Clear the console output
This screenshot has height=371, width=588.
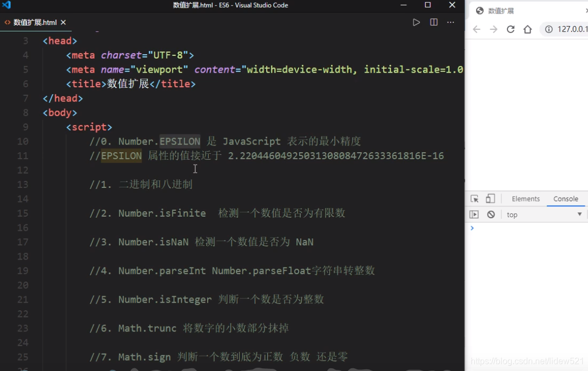pos(491,214)
